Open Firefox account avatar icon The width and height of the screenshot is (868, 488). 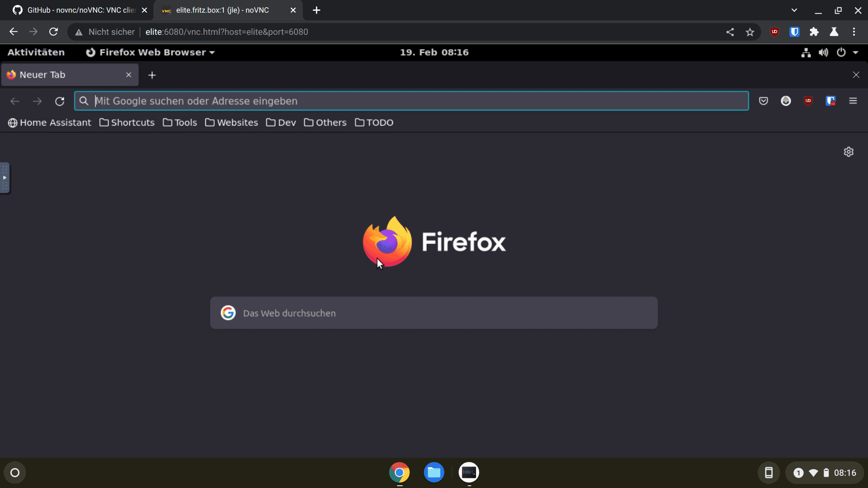pyautogui.click(x=786, y=101)
